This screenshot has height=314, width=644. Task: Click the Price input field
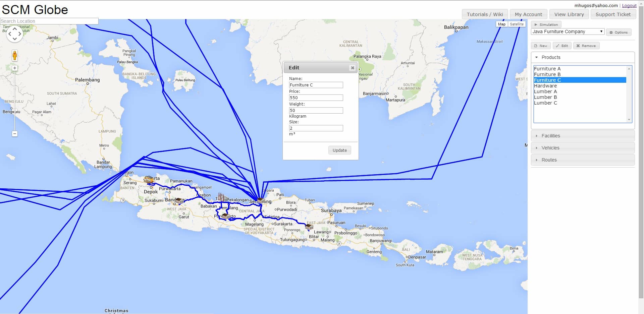tap(316, 98)
